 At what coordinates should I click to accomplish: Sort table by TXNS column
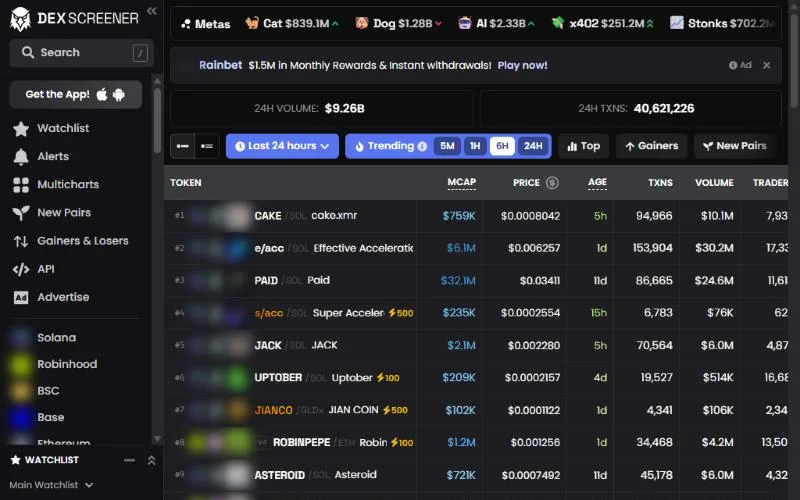pos(660,183)
